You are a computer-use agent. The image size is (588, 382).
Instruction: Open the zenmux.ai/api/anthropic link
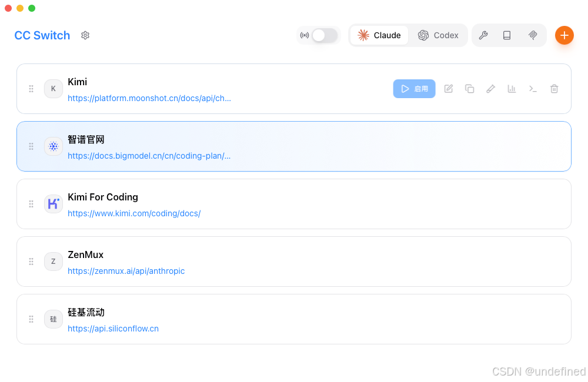[126, 271]
